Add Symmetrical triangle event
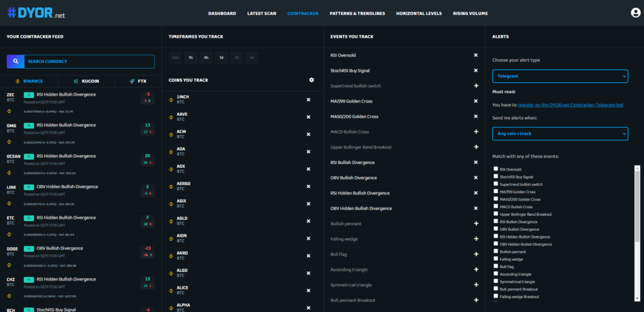This screenshot has height=312, width=644. pyautogui.click(x=476, y=285)
